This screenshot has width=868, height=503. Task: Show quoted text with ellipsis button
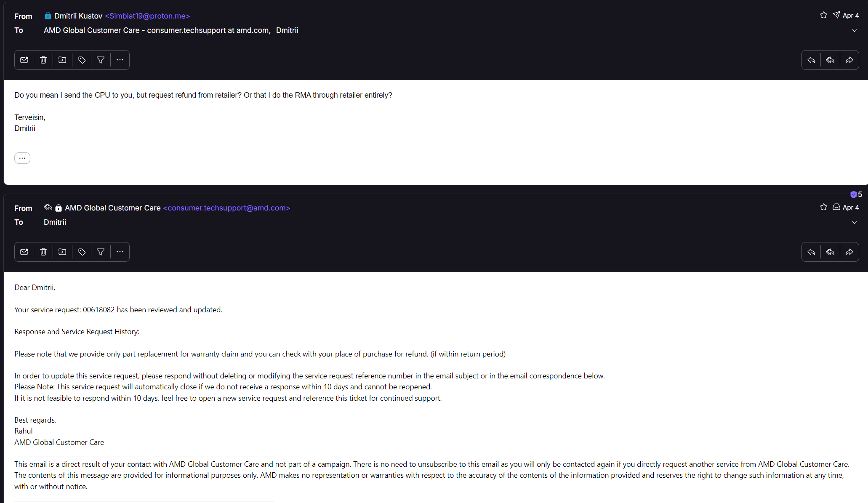click(x=22, y=158)
